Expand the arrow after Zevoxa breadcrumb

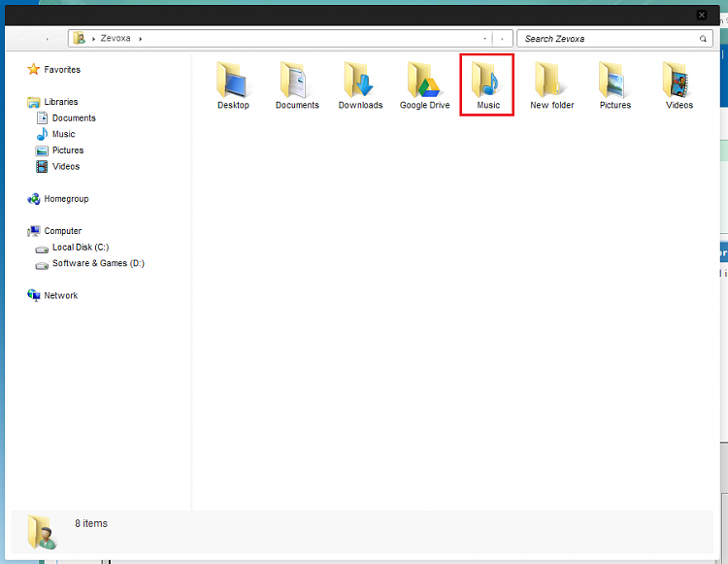tap(140, 39)
